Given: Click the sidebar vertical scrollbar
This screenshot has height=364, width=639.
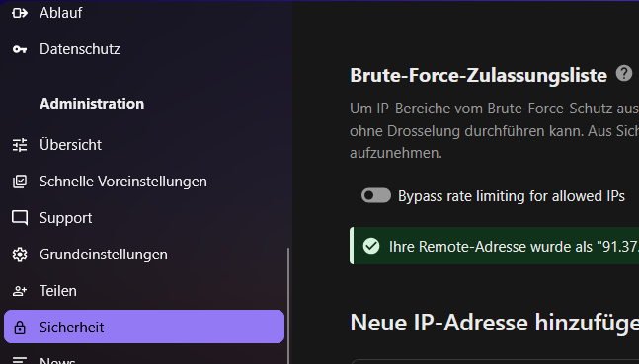Looking at the screenshot, I should 288,306.
